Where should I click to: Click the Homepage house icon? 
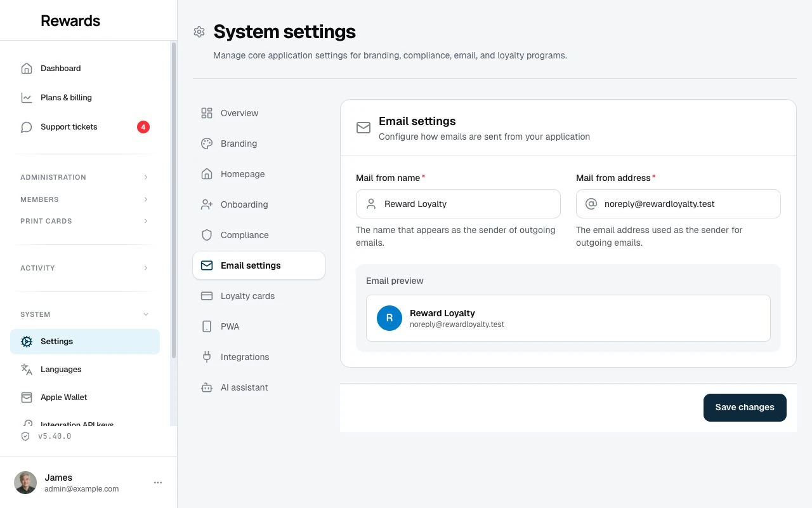[x=207, y=174]
